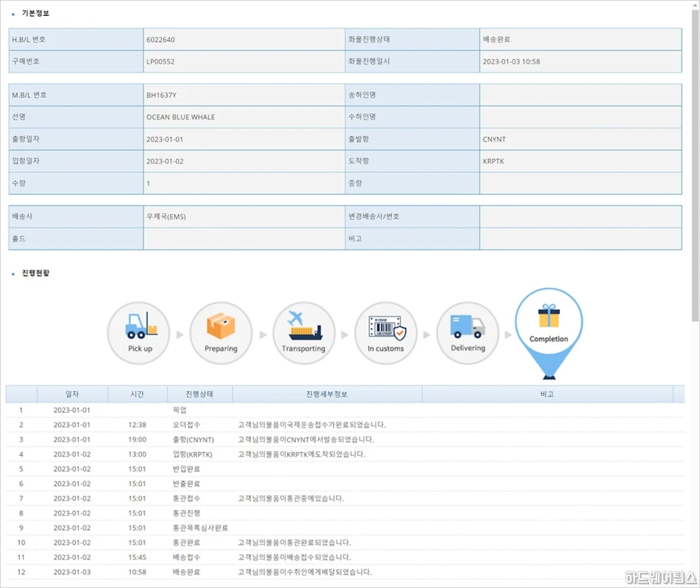
Task: Click time 12:38 in row 2
Action: pyautogui.click(x=137, y=425)
